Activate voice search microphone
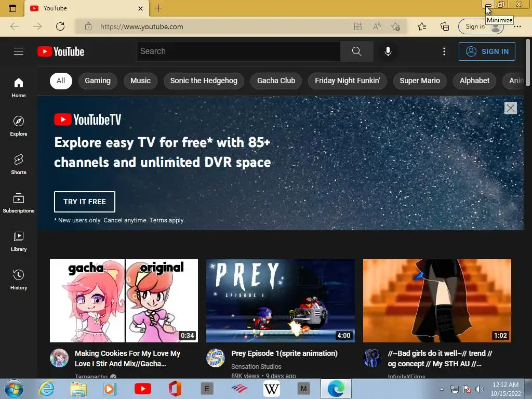The height and width of the screenshot is (399, 532). 388,51
